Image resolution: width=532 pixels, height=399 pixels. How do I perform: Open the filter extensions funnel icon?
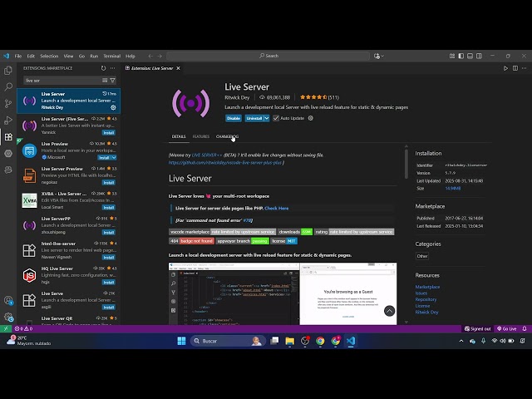[x=113, y=81]
